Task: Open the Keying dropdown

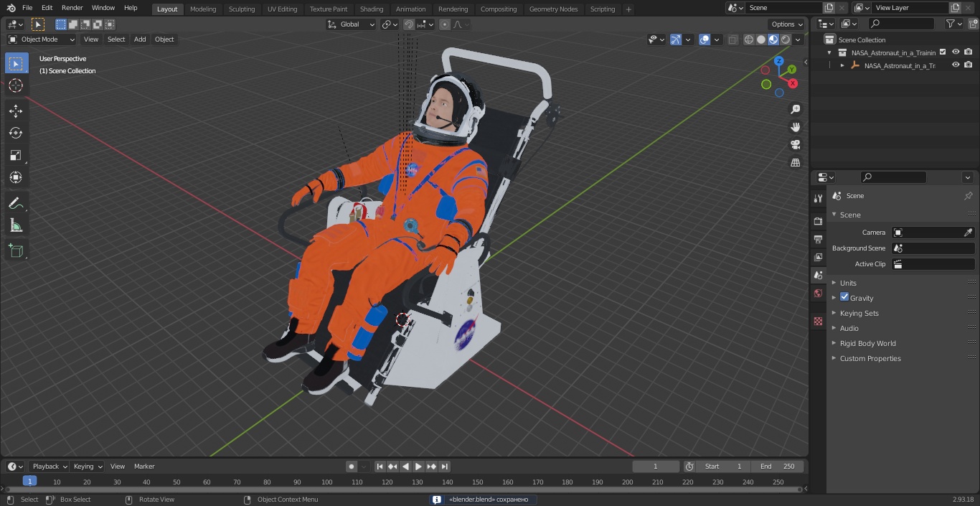Action: pos(88,467)
